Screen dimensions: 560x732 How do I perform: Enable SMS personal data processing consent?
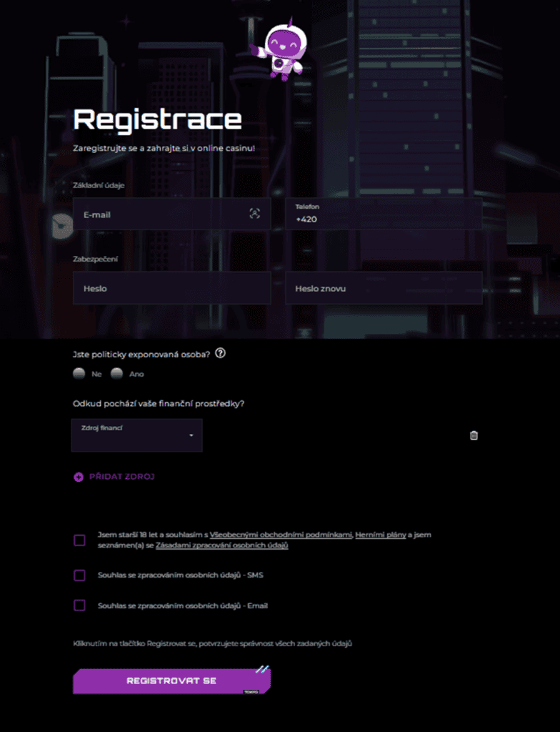pos(80,575)
